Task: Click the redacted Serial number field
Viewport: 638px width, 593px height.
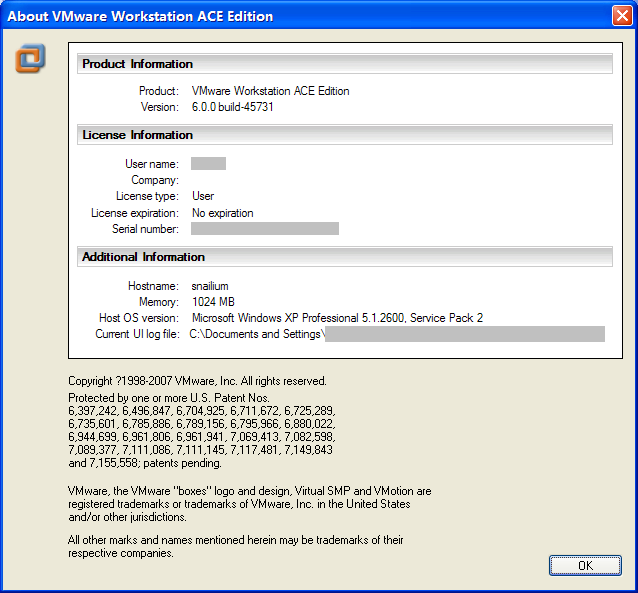Action: [265, 229]
